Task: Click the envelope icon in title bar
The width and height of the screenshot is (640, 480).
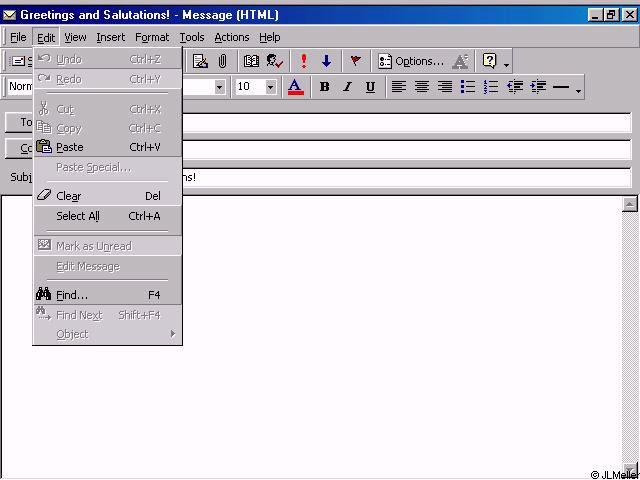Action: [x=9, y=16]
